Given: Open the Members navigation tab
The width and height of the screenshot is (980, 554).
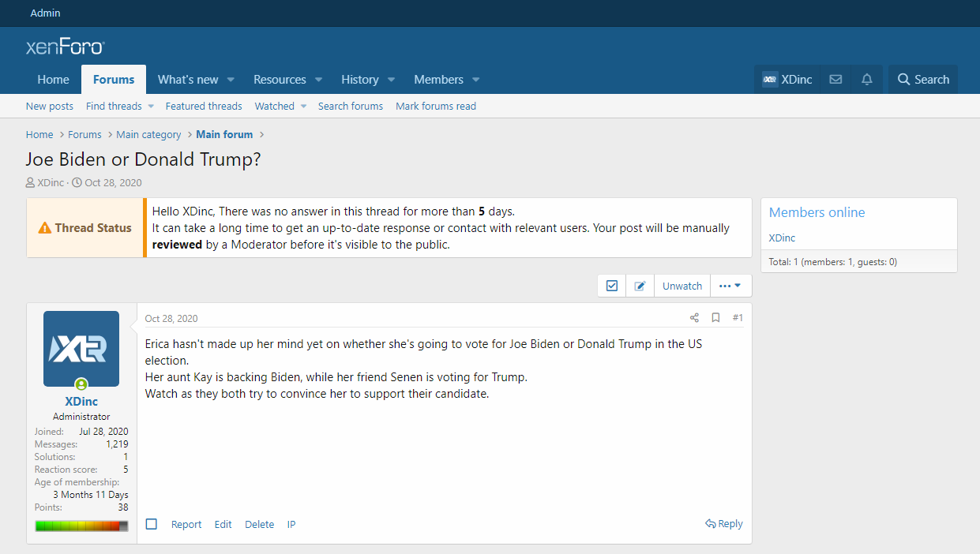Looking at the screenshot, I should 438,80.
